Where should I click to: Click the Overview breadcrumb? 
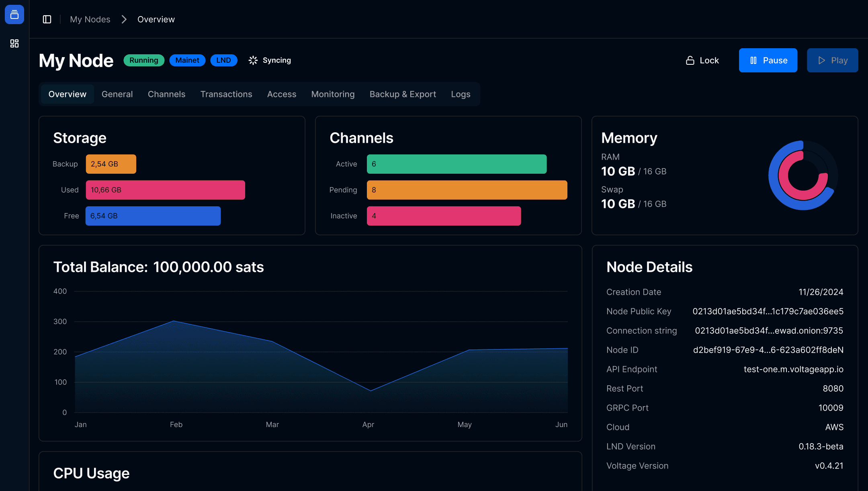point(156,19)
